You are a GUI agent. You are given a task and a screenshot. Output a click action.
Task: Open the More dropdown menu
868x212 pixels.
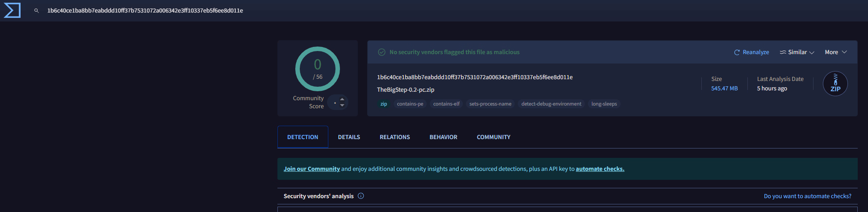coord(836,52)
